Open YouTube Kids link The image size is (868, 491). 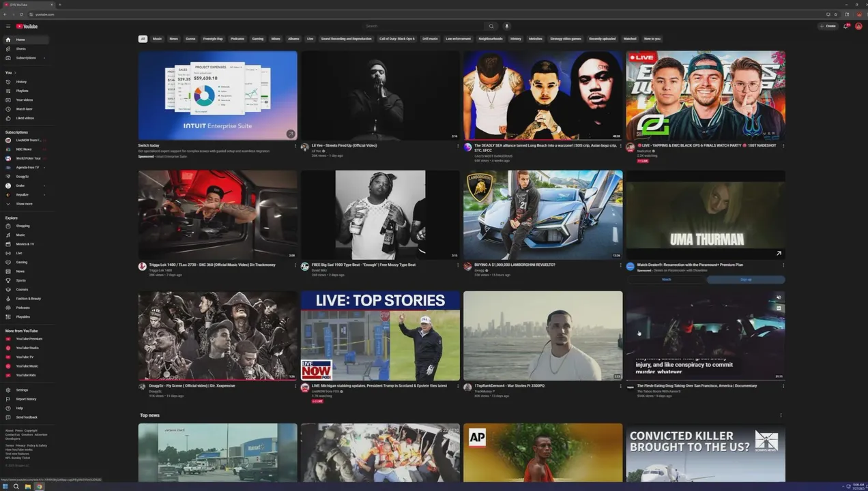26,375
